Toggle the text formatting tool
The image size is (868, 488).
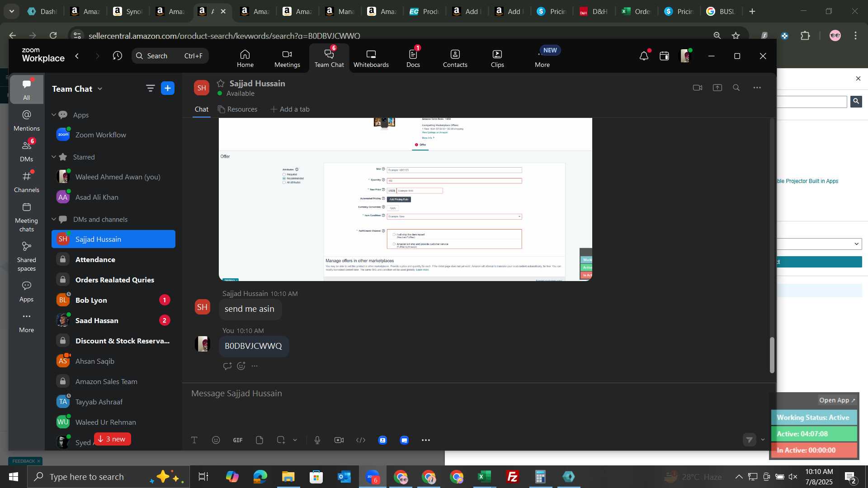click(194, 440)
